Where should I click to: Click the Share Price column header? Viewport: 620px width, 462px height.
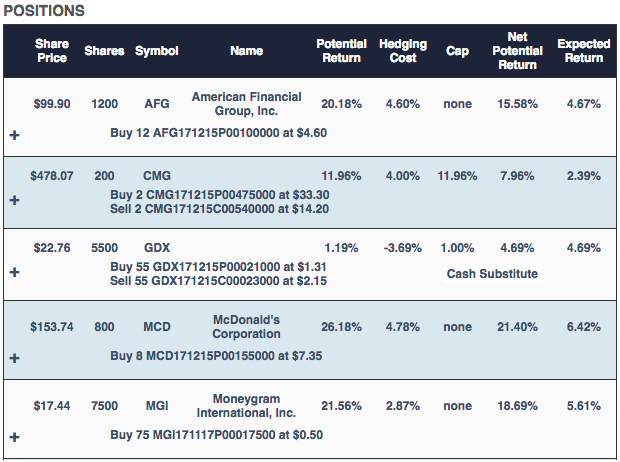coord(52,51)
